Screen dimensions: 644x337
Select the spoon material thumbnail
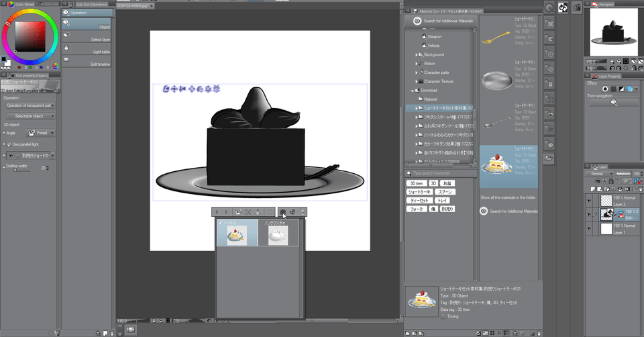pyautogui.click(x=497, y=122)
